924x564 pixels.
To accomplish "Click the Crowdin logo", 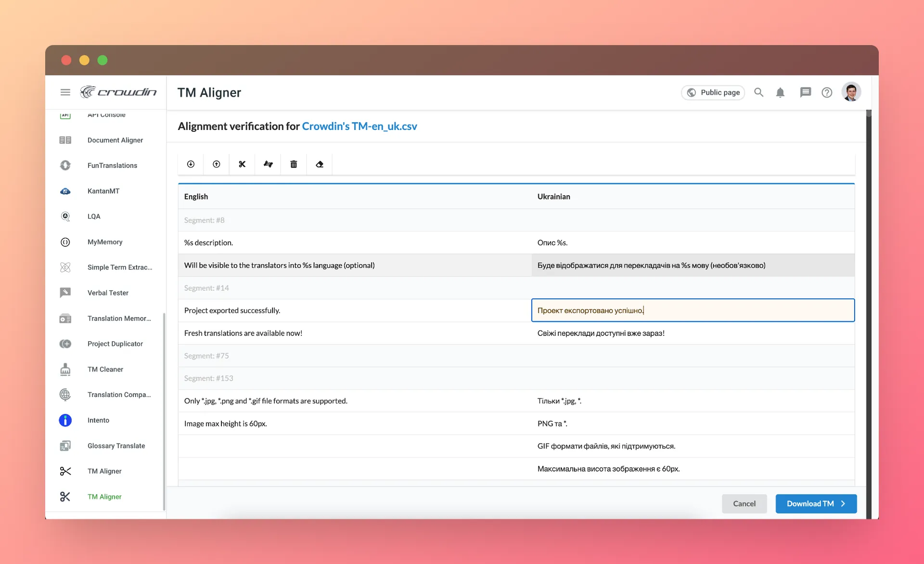I will pyautogui.click(x=118, y=91).
